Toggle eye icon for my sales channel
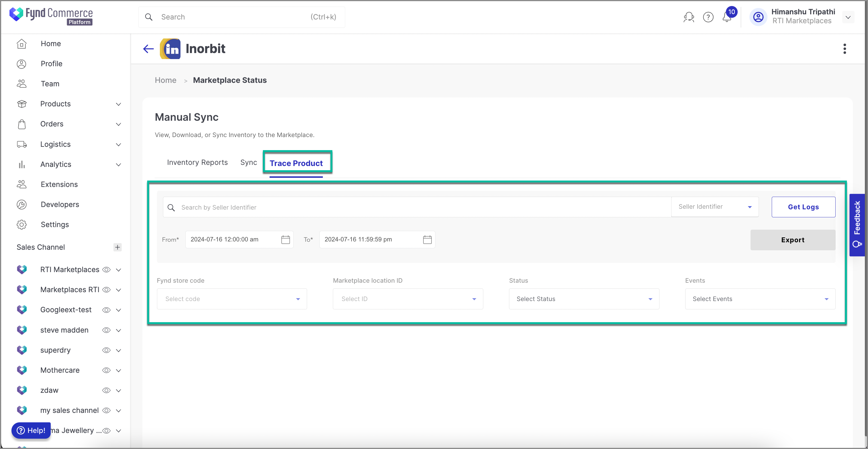The height and width of the screenshot is (449, 868). (x=107, y=411)
